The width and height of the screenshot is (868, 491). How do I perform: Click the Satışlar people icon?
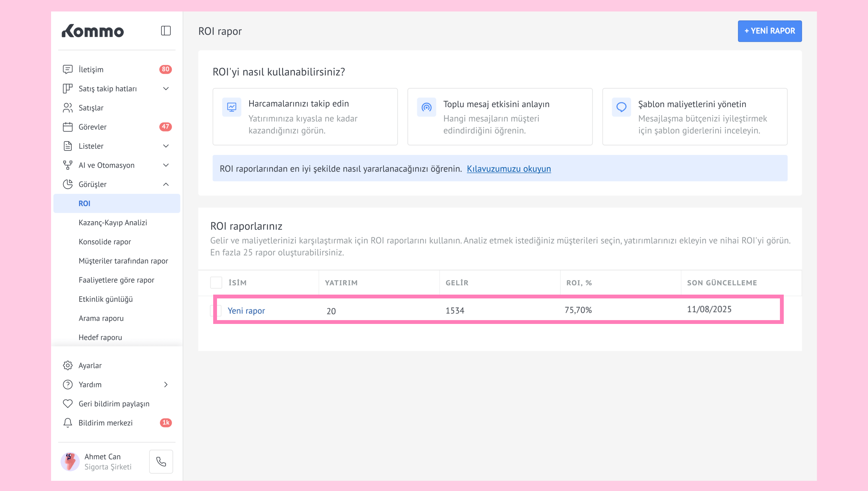tap(68, 108)
